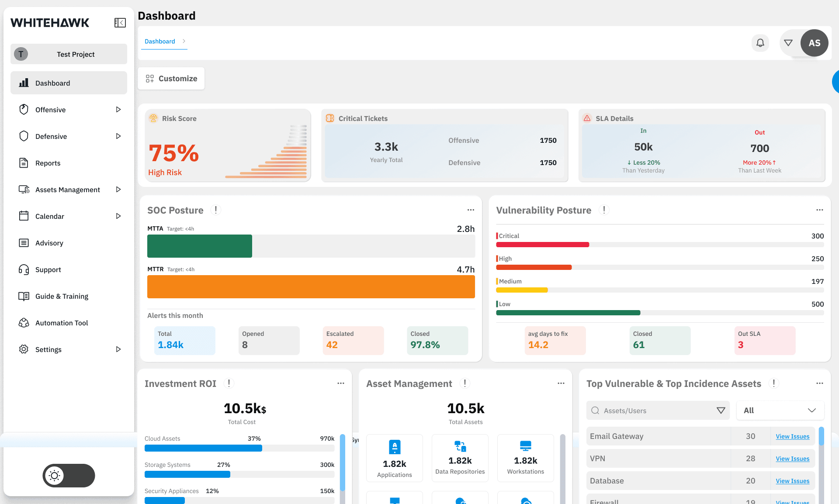Open the Assets/Users filter triangle
This screenshot has height=504, width=839.
(x=721, y=410)
